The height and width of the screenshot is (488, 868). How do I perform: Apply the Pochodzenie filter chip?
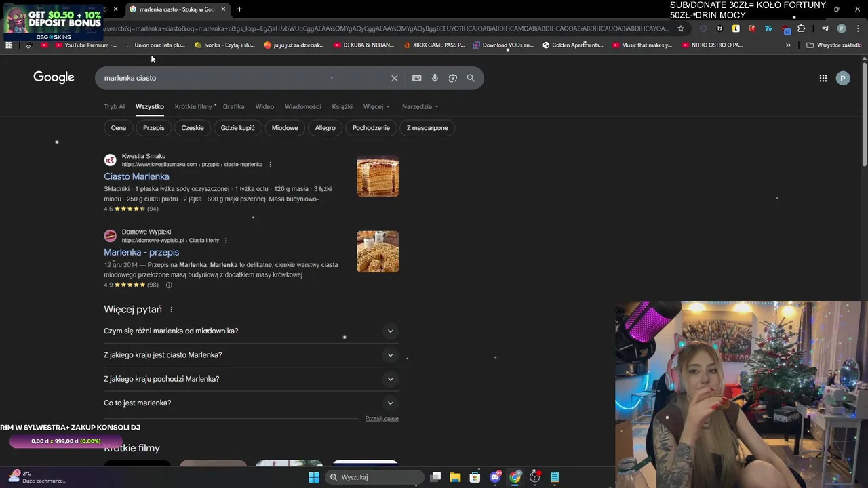(x=371, y=128)
